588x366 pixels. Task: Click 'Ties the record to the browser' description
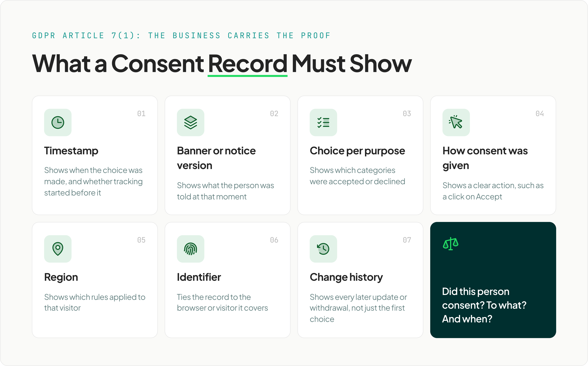(x=222, y=303)
